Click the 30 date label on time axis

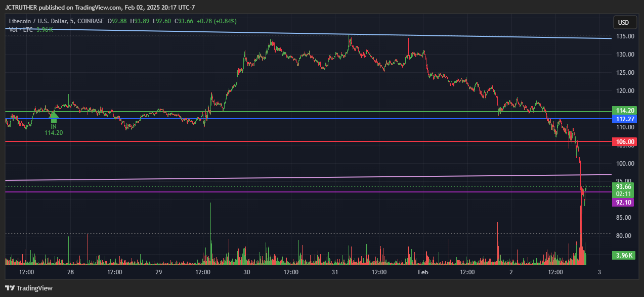(247, 272)
